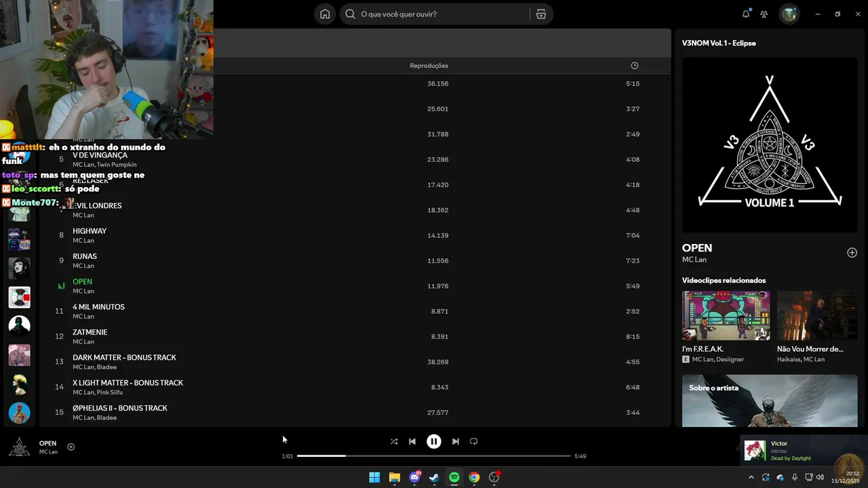868x488 pixels.
Task: Click the 7:23 duration of RUNAS
Action: 633,260
